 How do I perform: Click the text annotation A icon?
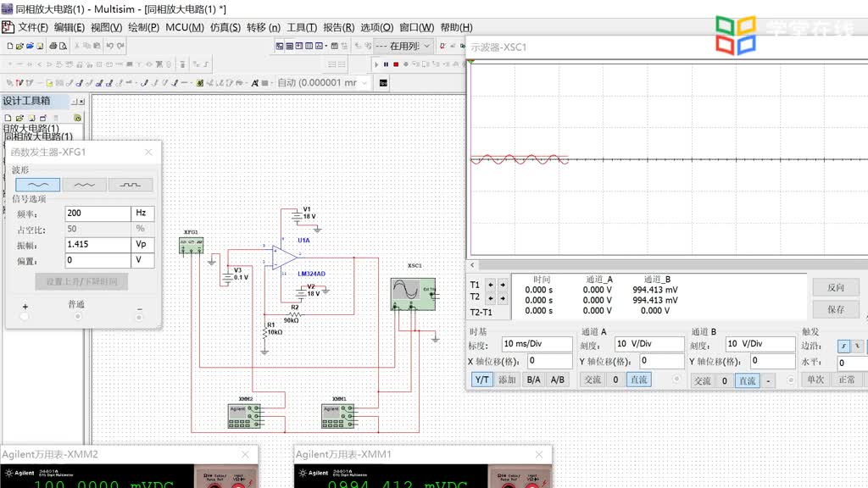click(x=254, y=83)
